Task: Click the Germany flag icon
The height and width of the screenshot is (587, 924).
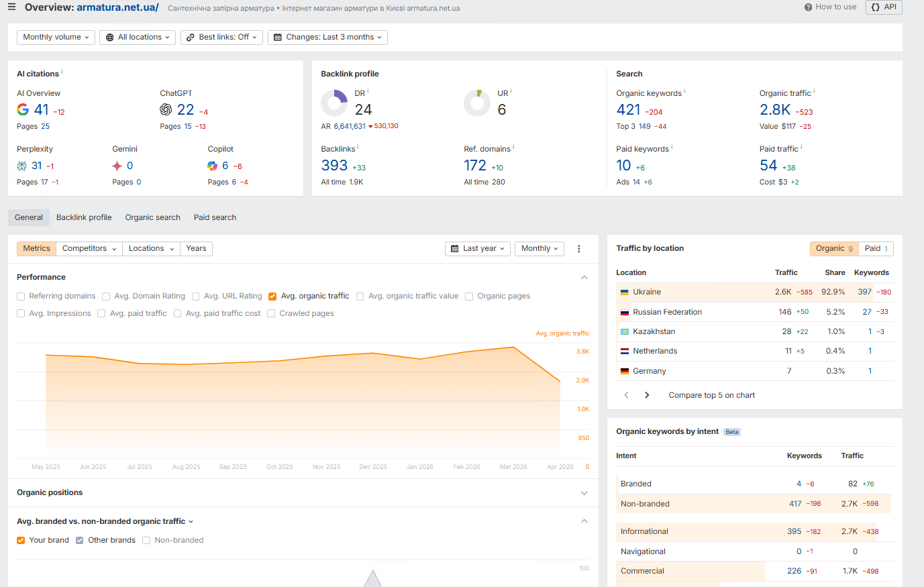Action: (625, 372)
